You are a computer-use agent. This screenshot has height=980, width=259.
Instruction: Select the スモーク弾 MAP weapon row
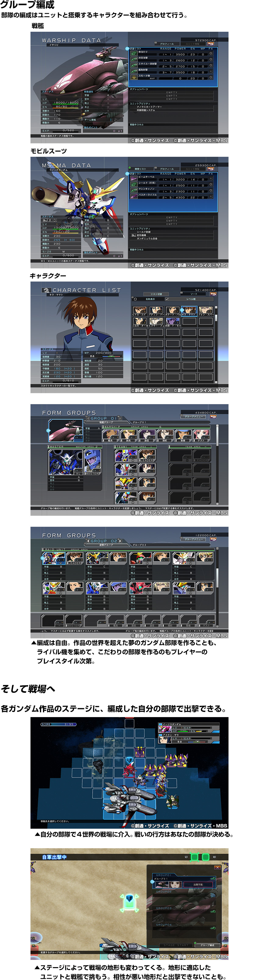click(x=172, y=77)
